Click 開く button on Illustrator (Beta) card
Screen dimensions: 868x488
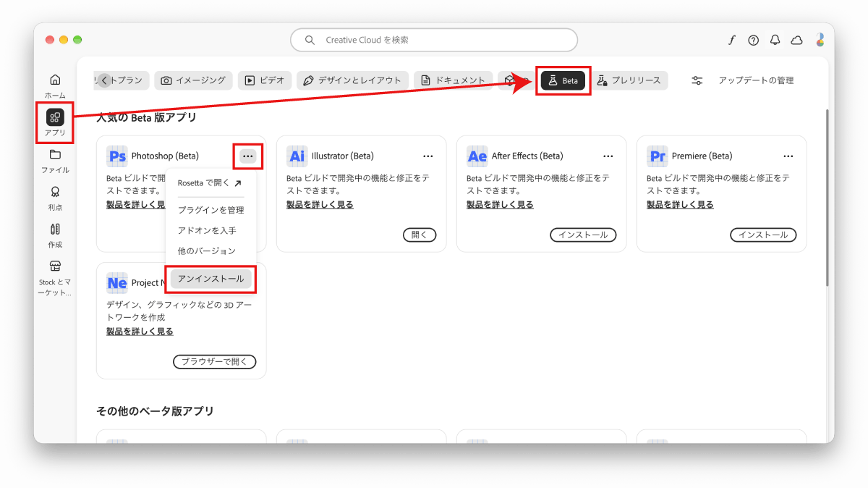point(420,235)
